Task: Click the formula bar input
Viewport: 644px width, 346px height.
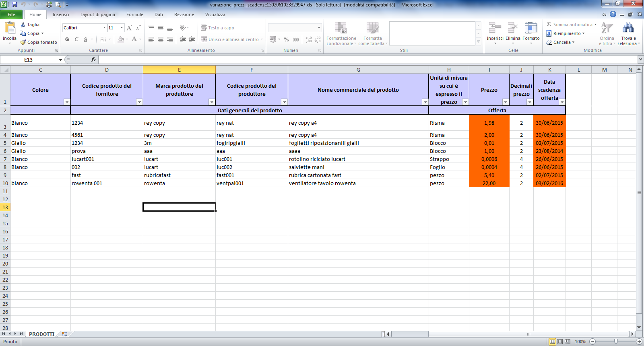Action: coord(368,60)
